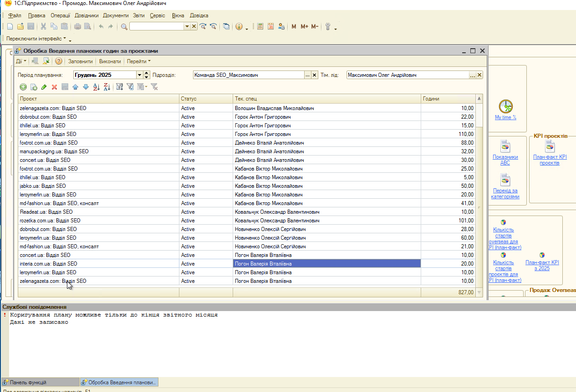576x392 pixels.
Task: Expand the Період планування dropdown list
Action: [139, 75]
